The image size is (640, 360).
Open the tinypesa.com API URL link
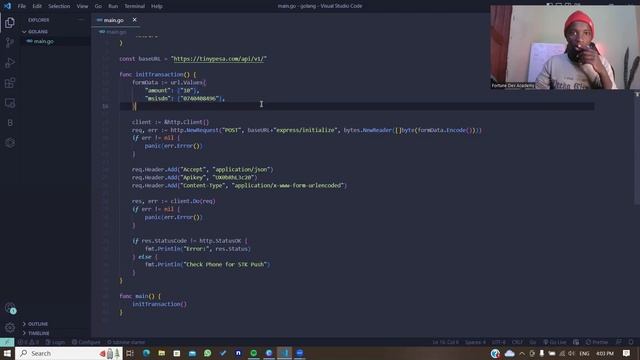219,59
